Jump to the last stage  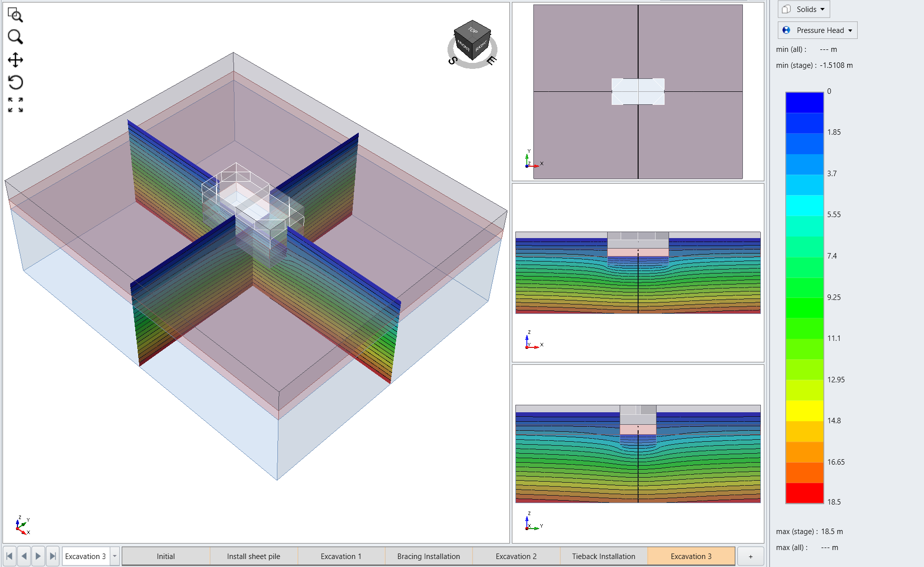point(53,556)
